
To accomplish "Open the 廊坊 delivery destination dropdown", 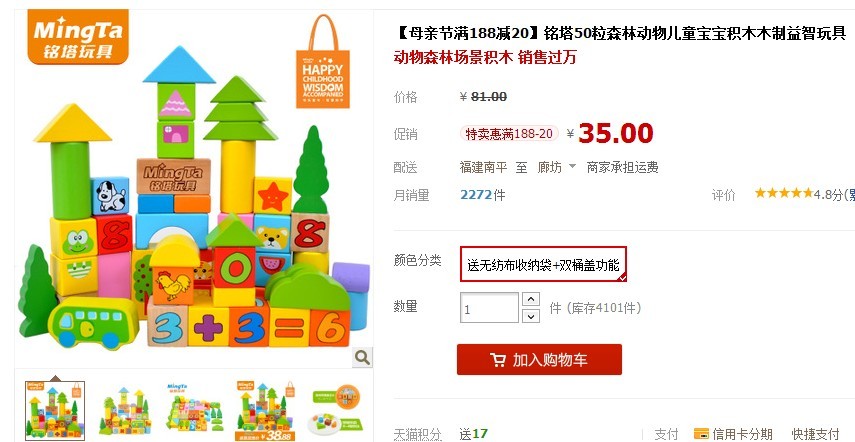I will [556, 167].
